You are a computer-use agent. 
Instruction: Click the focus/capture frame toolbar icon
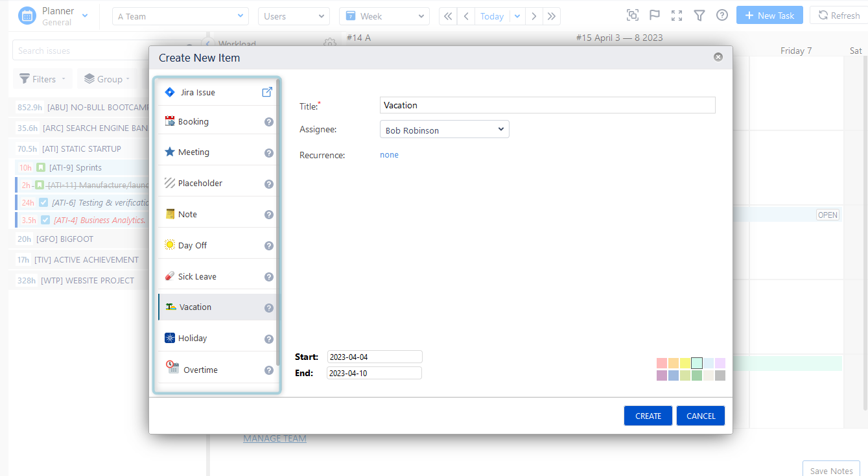point(633,16)
